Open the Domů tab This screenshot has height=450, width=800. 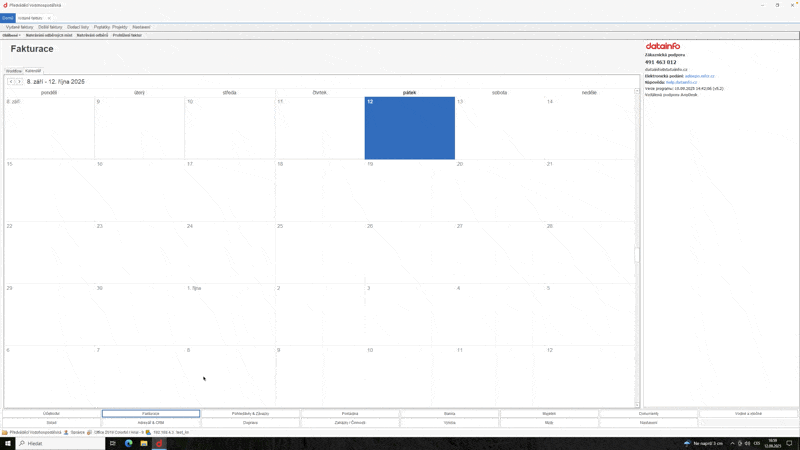click(x=7, y=18)
